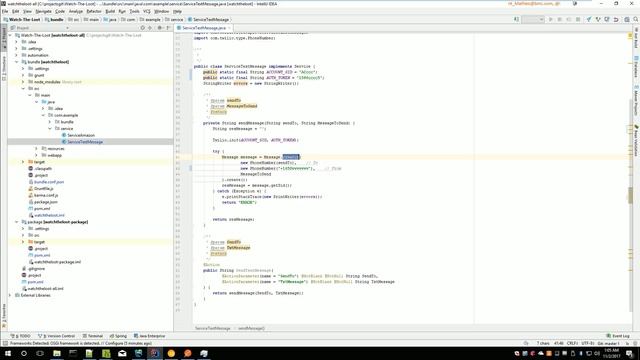Open Ant Build side panel tab
640x360 pixels.
(636, 38)
